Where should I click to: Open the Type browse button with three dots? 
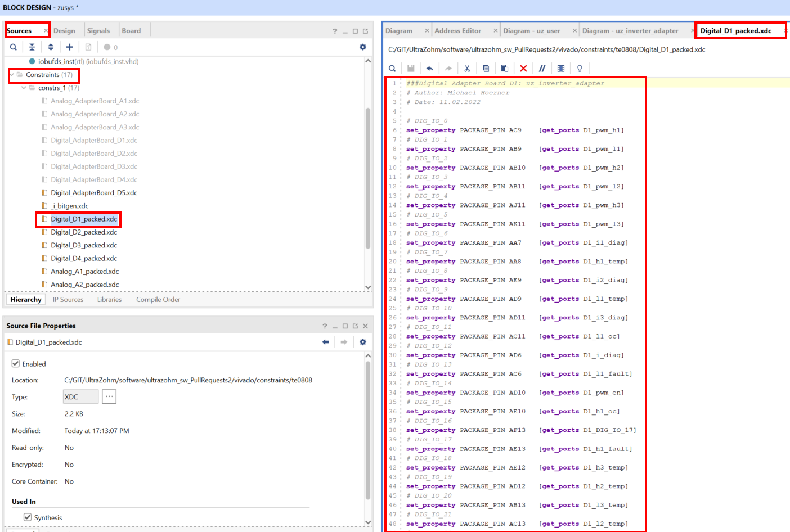[109, 396]
